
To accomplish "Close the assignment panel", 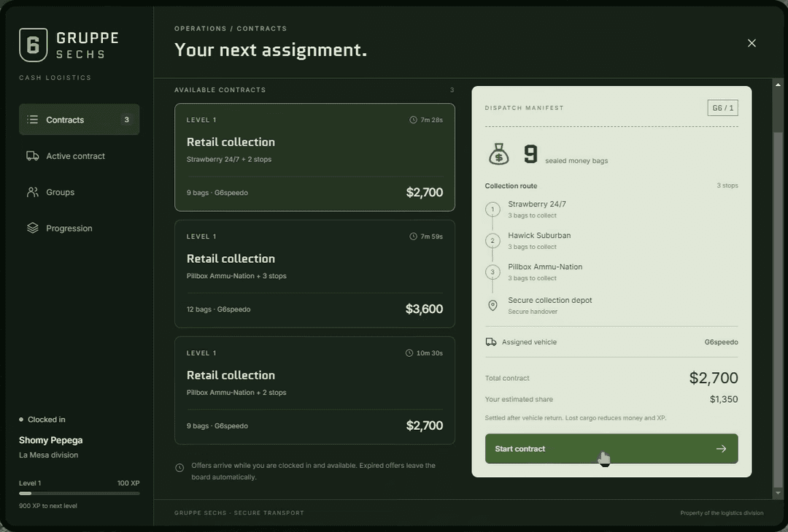I will pyautogui.click(x=752, y=43).
